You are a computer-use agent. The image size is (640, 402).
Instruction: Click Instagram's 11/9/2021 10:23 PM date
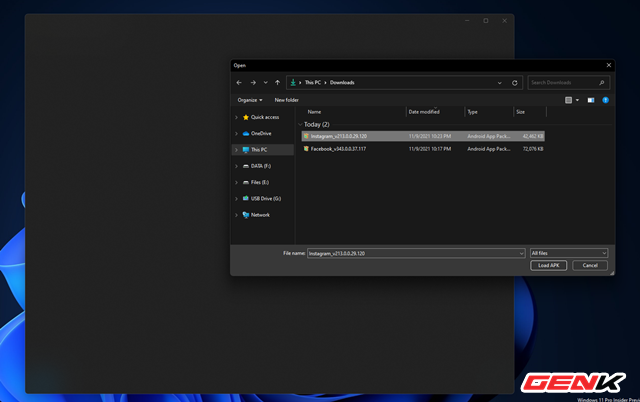coord(430,136)
